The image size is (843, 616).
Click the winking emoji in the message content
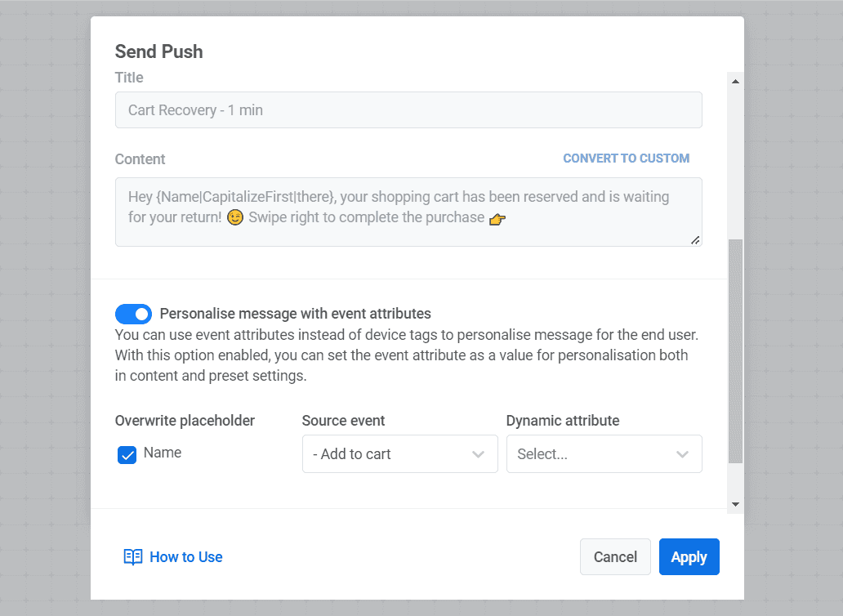click(234, 217)
